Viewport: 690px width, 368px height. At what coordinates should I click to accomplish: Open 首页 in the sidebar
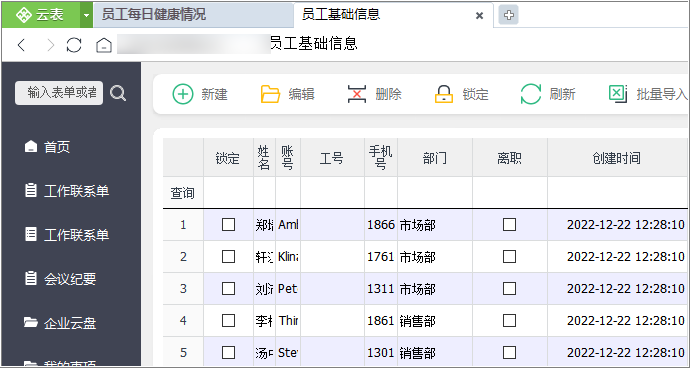point(47,147)
